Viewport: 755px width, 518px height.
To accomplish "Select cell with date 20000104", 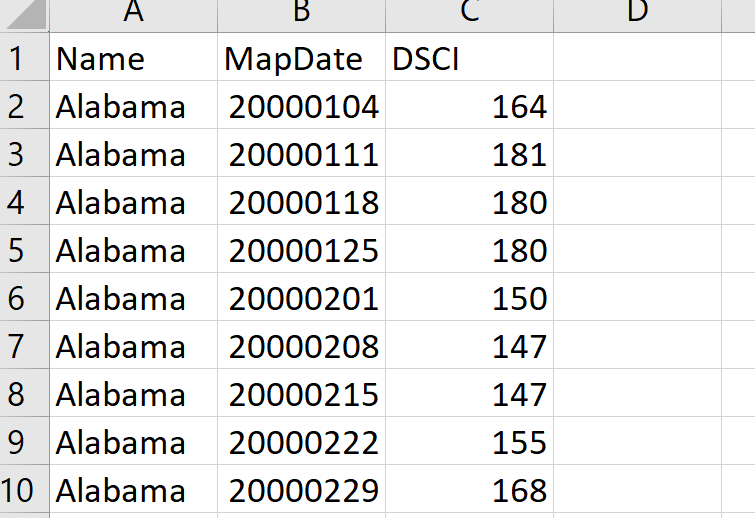I will (301, 106).
